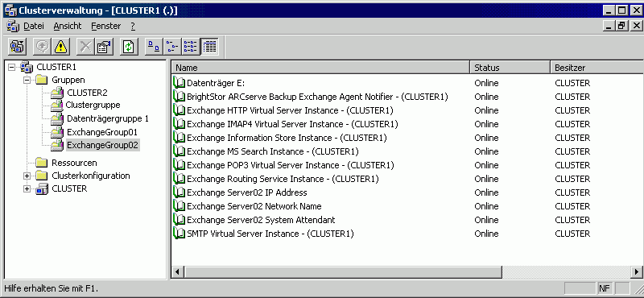644x298 pixels.
Task: Select Datenträgergruppe 1 in tree
Action: (x=108, y=118)
